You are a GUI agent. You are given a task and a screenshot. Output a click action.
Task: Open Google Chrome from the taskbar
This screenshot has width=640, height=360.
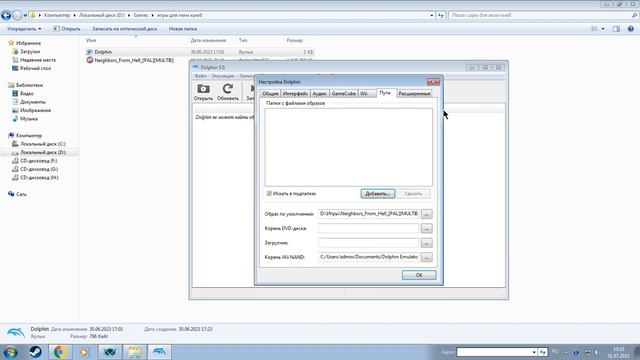60,352
